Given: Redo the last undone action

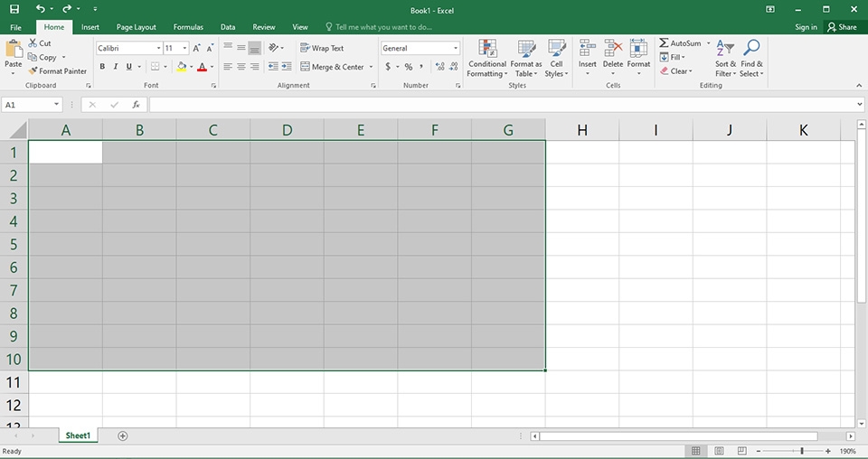Looking at the screenshot, I should (x=67, y=9).
